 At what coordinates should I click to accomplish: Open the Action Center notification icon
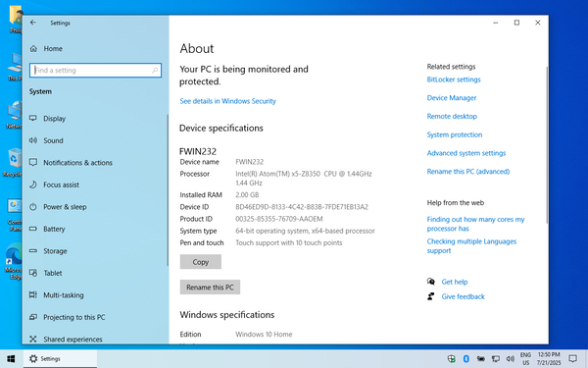(x=572, y=358)
